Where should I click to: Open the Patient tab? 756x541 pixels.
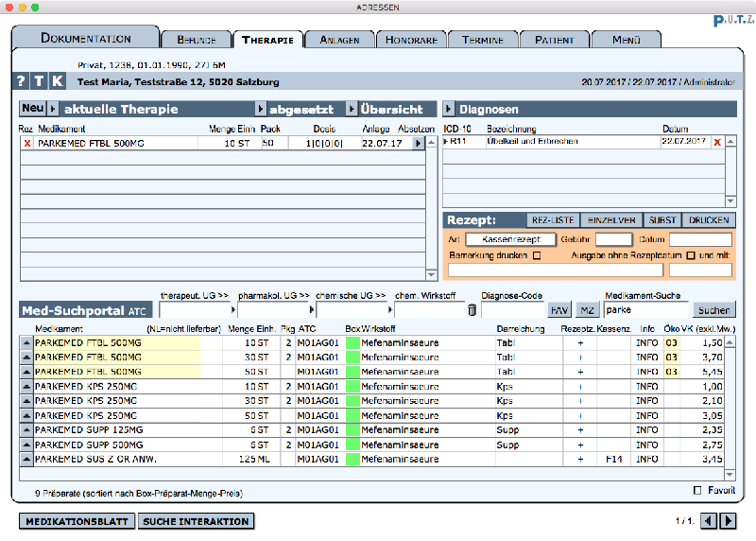555,40
